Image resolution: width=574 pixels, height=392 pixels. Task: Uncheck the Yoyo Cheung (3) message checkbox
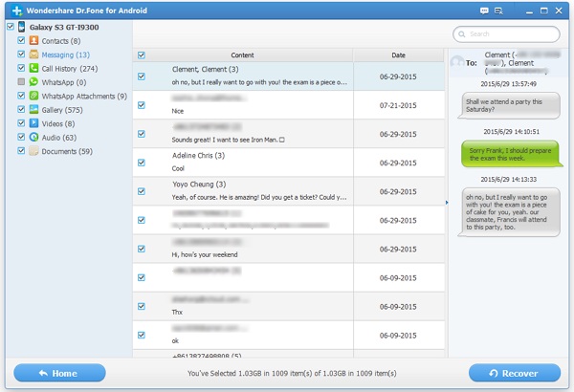coord(142,191)
